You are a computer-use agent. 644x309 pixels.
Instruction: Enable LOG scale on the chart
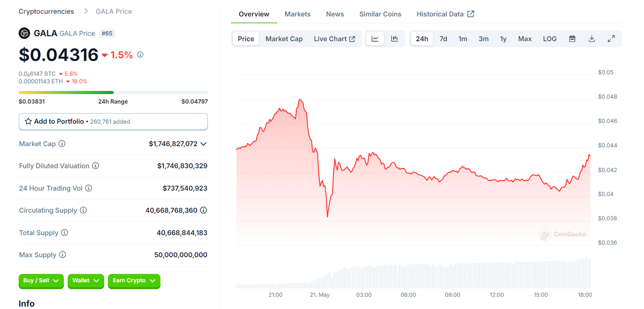coord(549,39)
